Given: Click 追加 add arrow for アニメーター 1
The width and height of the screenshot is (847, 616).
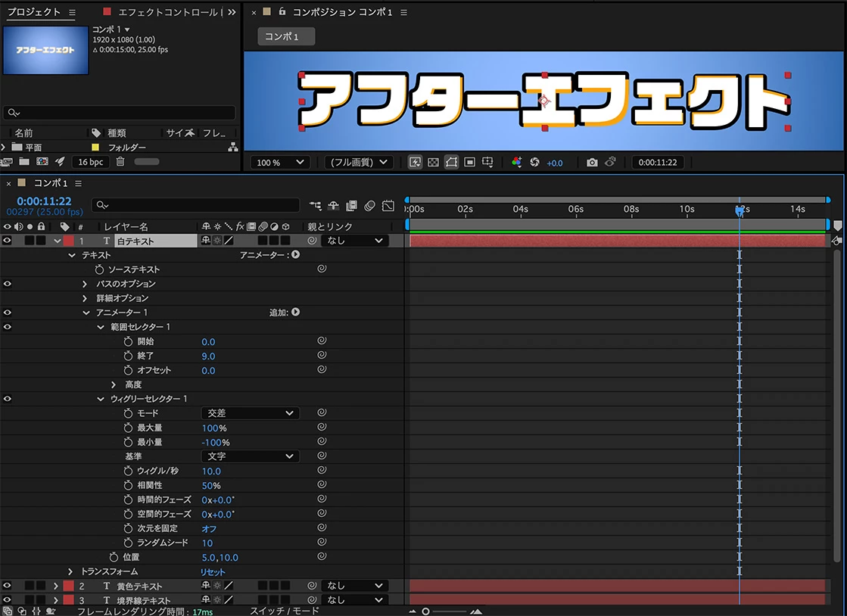Looking at the screenshot, I should click(295, 312).
